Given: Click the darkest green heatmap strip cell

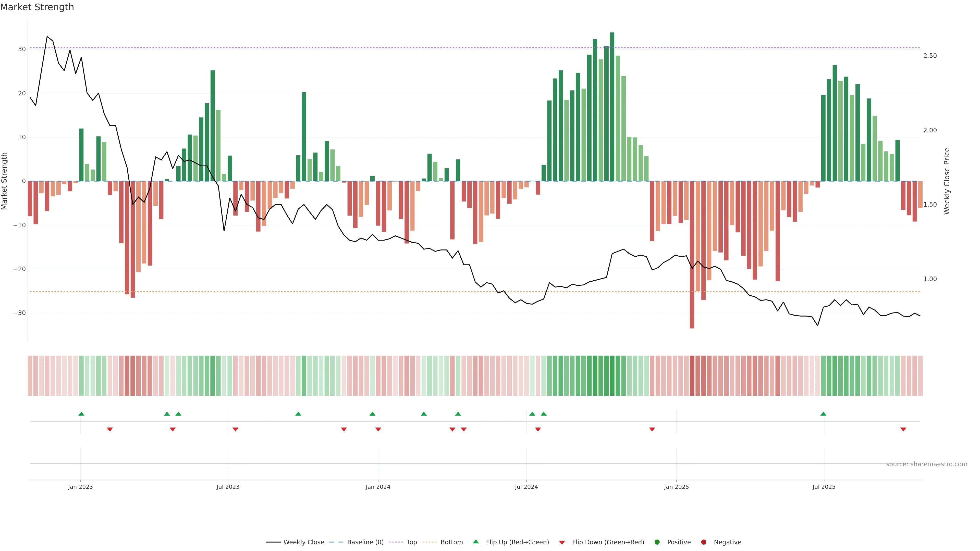Looking at the screenshot, I should [x=612, y=376].
